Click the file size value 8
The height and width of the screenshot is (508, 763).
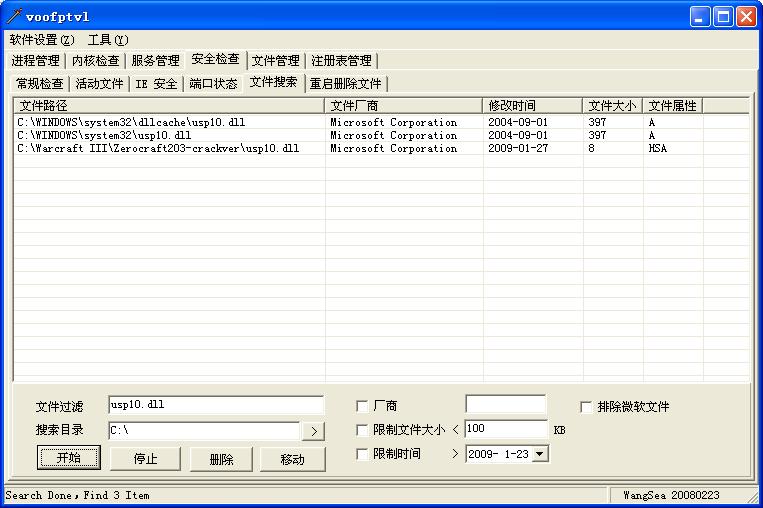click(591, 148)
